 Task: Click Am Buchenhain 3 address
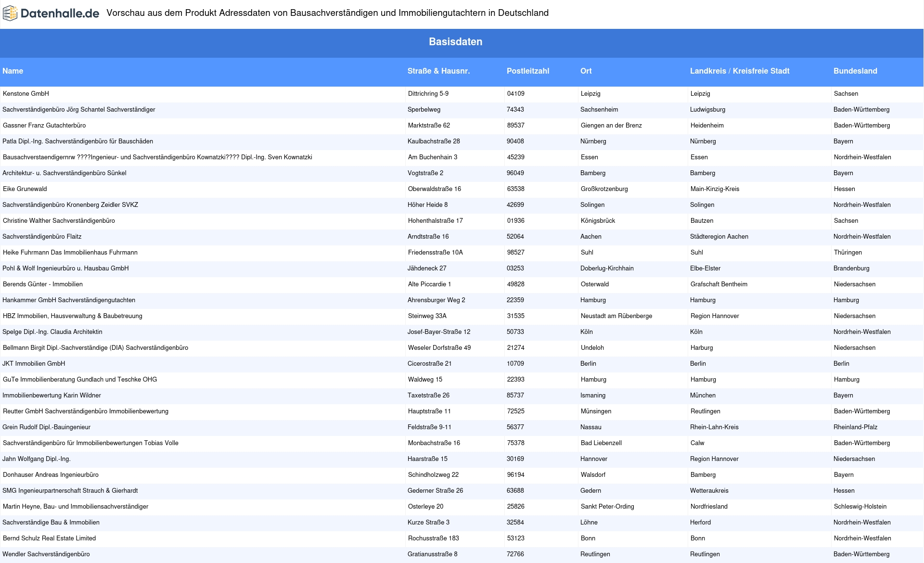(x=433, y=157)
